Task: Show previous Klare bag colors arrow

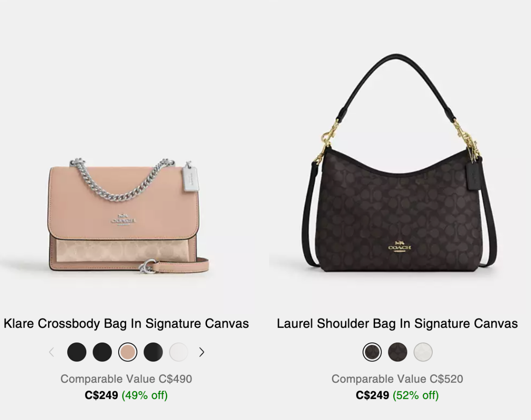Action: tap(51, 352)
